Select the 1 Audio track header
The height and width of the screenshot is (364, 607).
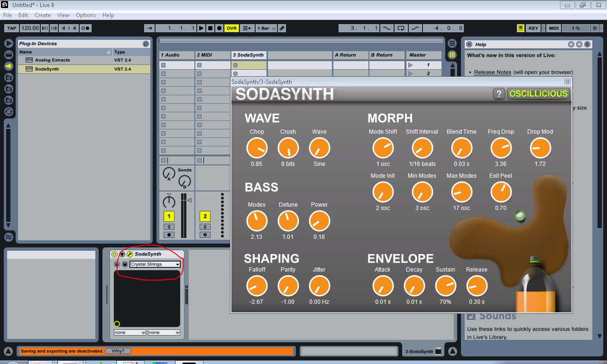[x=176, y=55]
